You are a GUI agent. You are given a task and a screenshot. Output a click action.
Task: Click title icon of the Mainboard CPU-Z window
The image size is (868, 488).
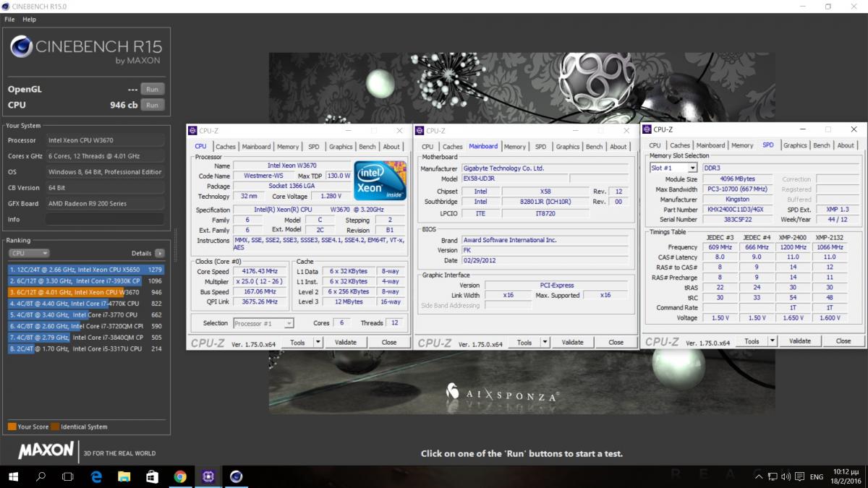coord(420,130)
